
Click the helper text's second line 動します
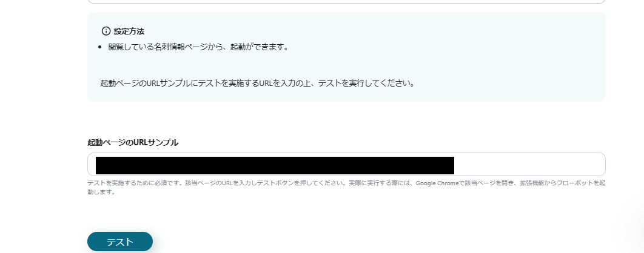(x=101, y=192)
